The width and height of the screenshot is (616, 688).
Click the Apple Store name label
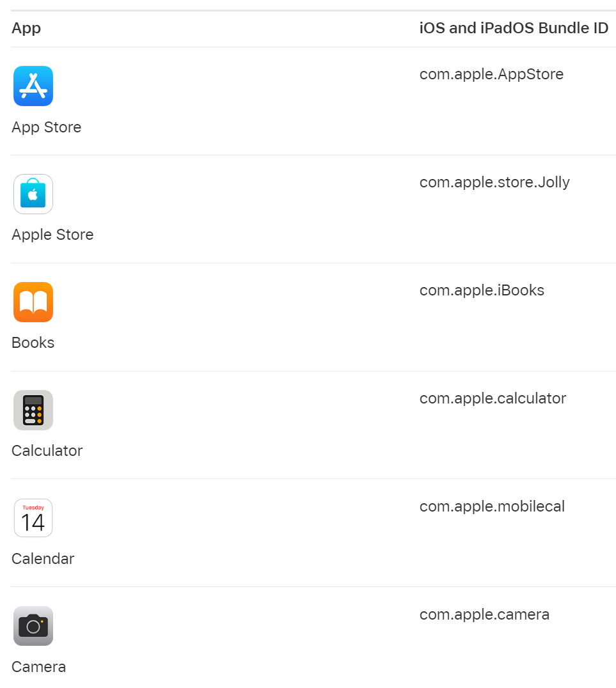pos(52,235)
